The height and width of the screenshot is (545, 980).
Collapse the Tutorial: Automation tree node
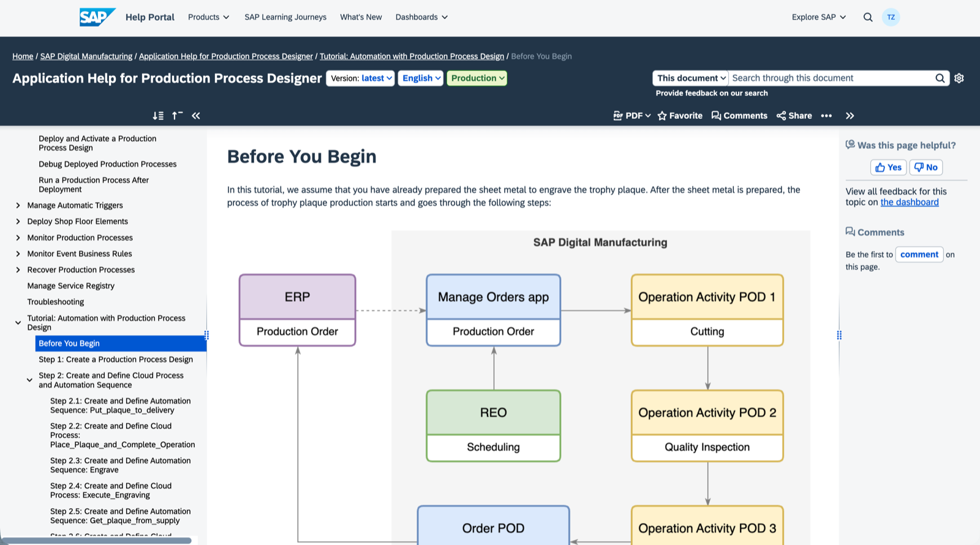pos(18,323)
